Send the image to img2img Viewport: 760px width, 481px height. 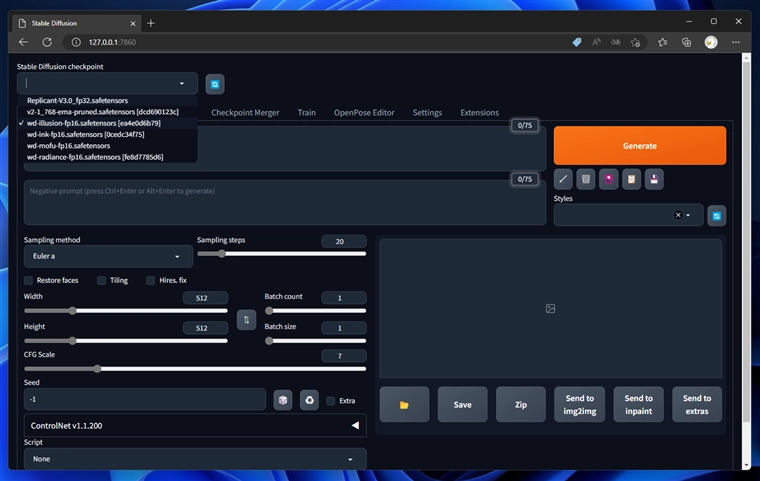[x=580, y=404]
